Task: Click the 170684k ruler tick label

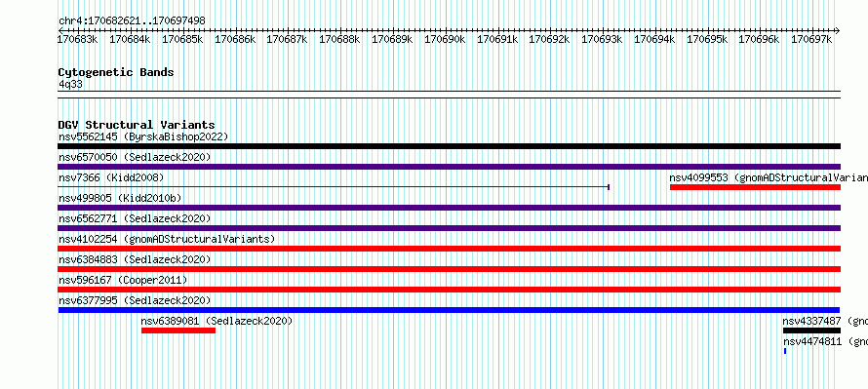Action: 130,39
